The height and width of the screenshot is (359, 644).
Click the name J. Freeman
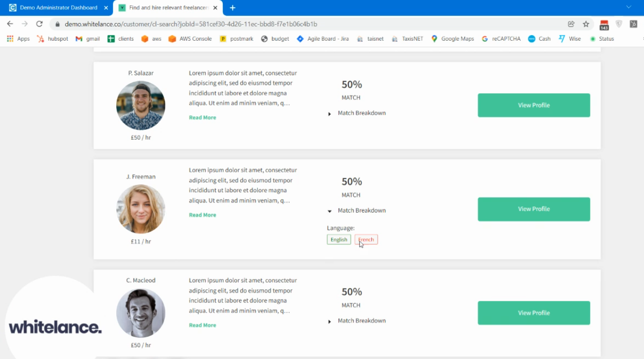pos(141,177)
